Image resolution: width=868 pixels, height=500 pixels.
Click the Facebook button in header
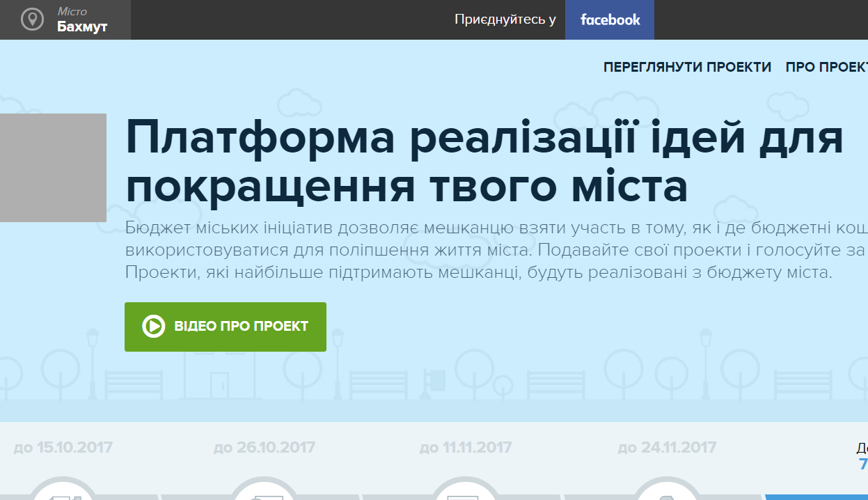pos(610,19)
